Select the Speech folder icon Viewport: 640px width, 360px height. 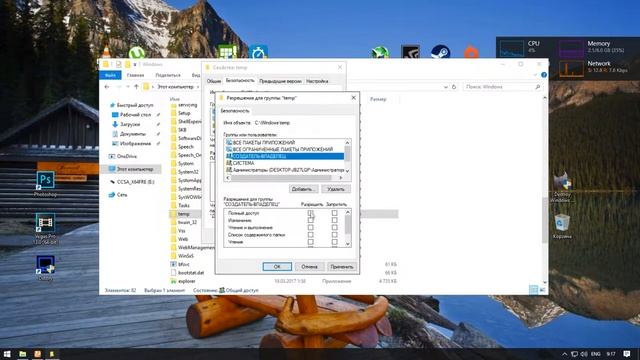tap(174, 147)
